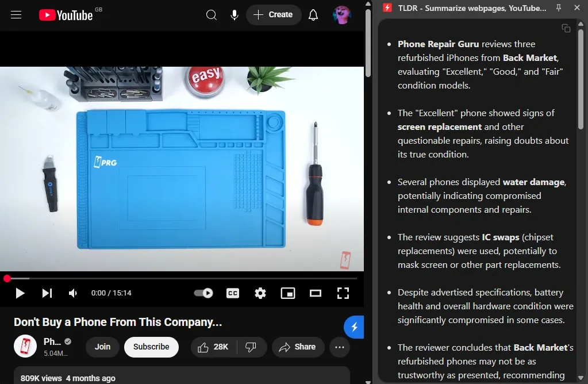Click the TLDR lightning bolt badge
Image resolution: width=588 pixels, height=384 pixels.
tap(354, 327)
